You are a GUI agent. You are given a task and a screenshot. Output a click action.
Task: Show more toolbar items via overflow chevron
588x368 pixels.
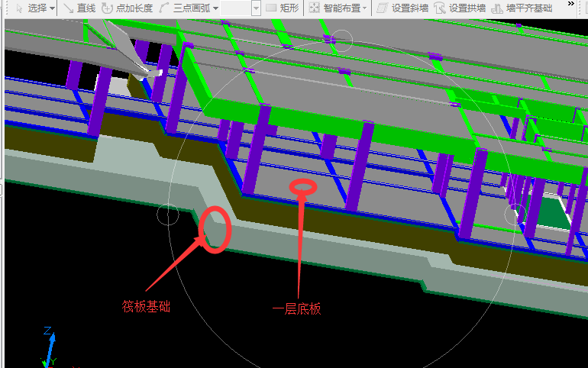coord(570,4)
